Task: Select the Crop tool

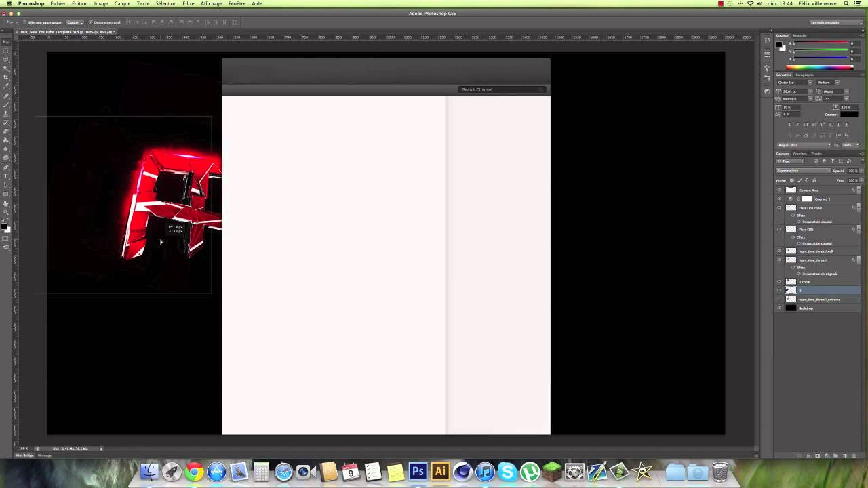Action: pyautogui.click(x=7, y=78)
